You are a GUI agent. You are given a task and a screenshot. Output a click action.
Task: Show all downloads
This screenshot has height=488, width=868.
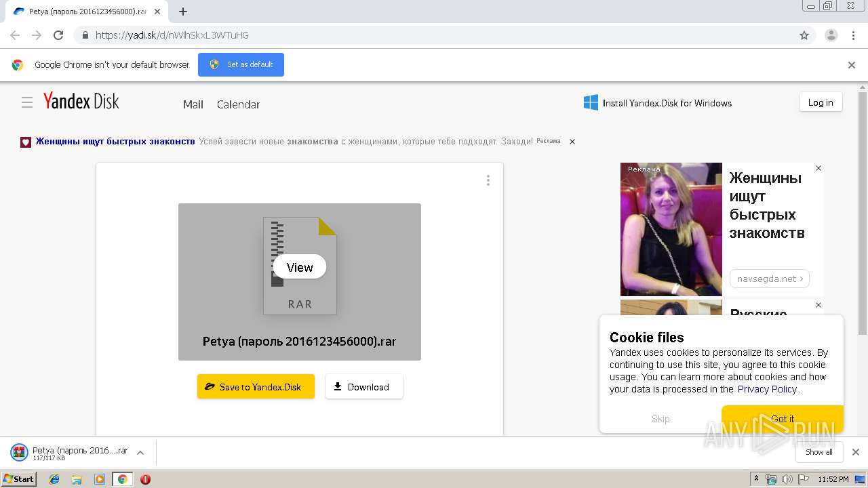[818, 452]
